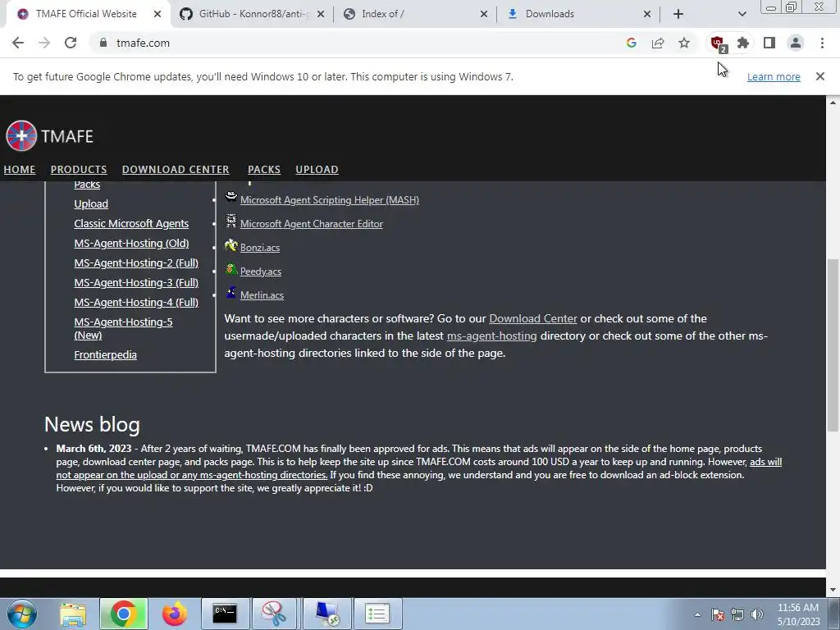Screen dimensions: 840x630
Task: Click the TMAFE logo icon
Action: (21, 135)
